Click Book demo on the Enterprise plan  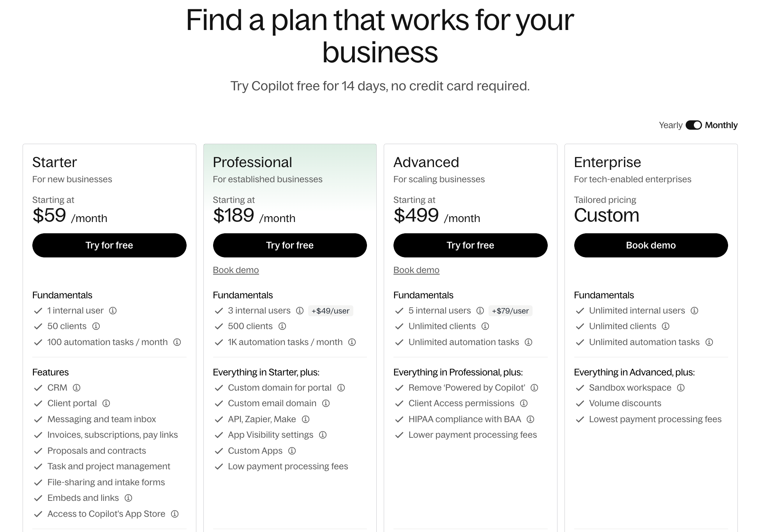651,245
